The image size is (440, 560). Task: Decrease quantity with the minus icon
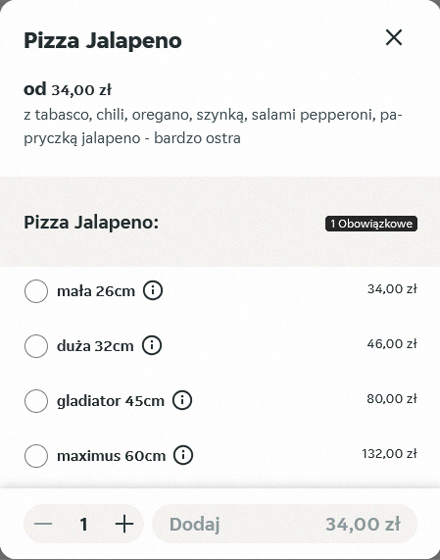(43, 524)
